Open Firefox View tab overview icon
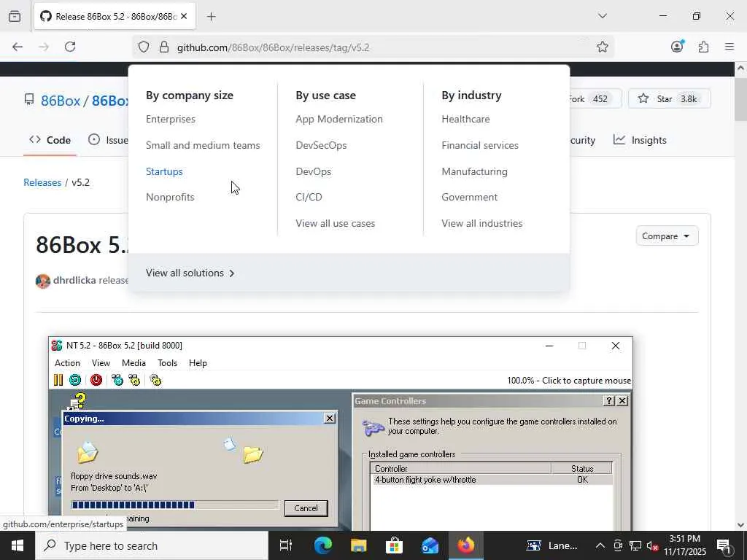This screenshot has height=560, width=747. point(15,16)
